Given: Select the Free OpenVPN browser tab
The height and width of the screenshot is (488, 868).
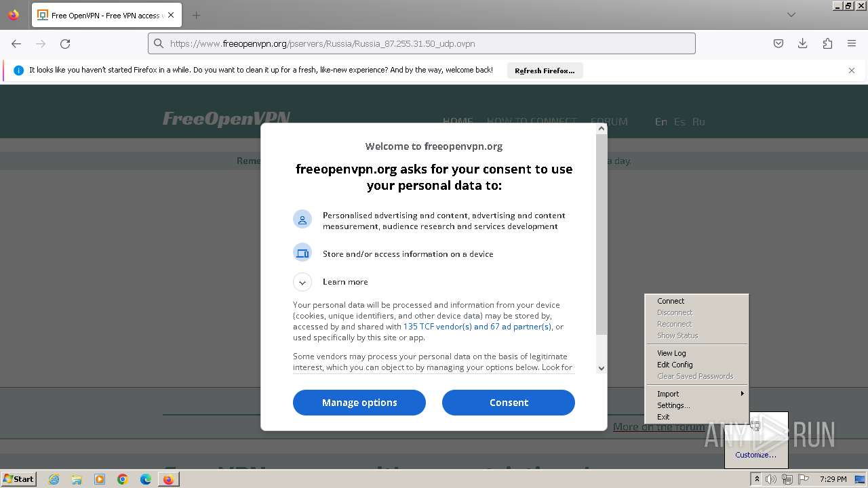Looking at the screenshot, I should (x=106, y=15).
